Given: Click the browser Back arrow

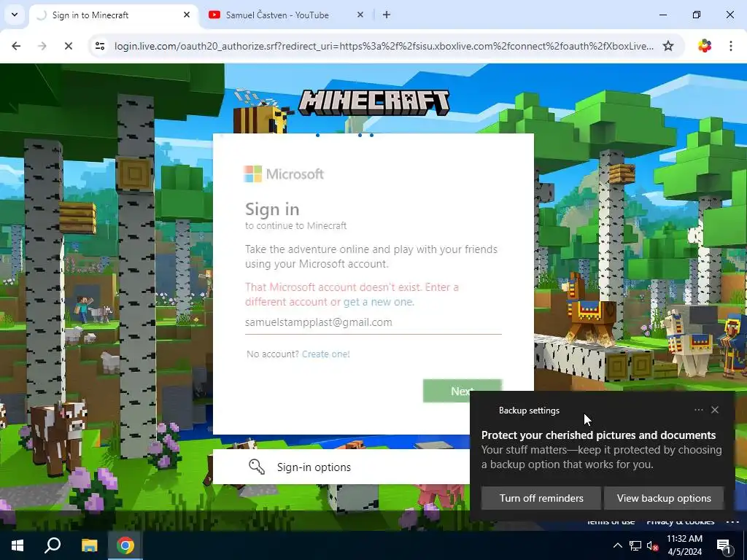Looking at the screenshot, I should [16, 46].
